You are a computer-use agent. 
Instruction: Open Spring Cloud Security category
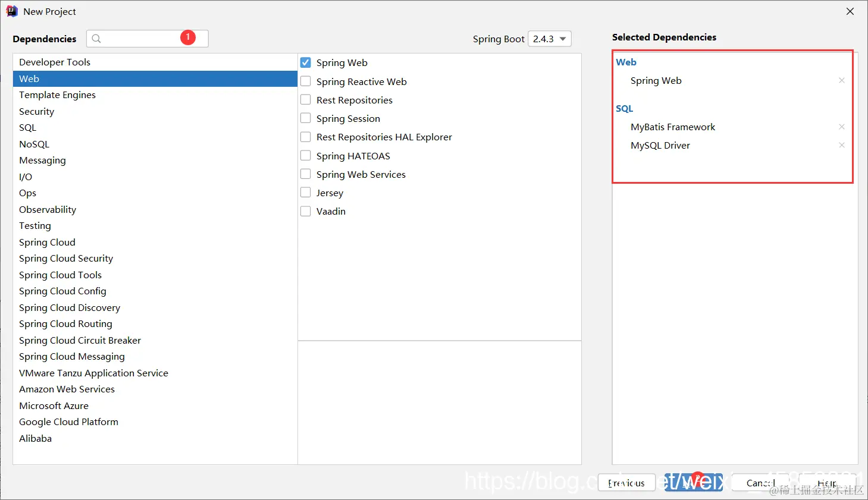click(x=155, y=259)
